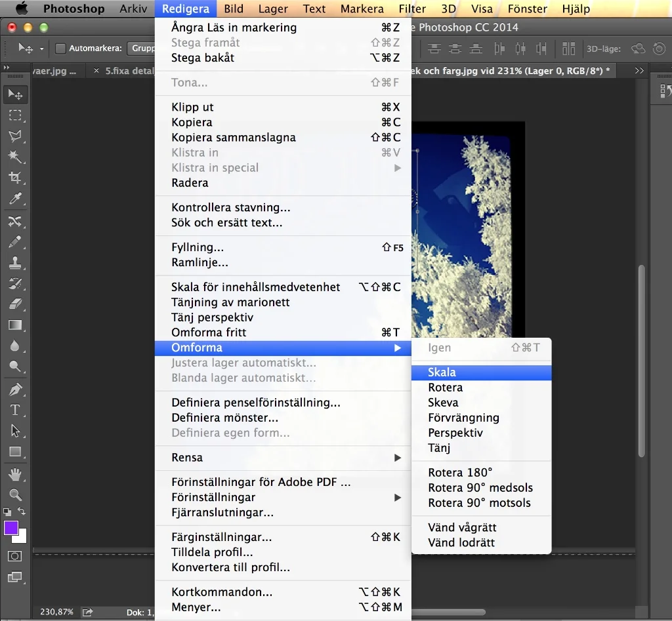
Task: Open the Grupp dropdown in options bar
Action: (142, 48)
